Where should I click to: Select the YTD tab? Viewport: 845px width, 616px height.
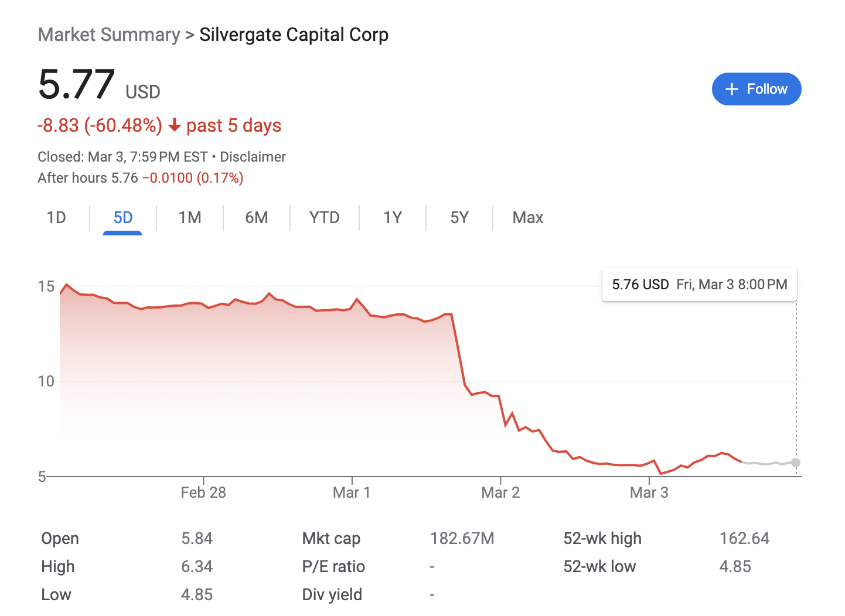(x=324, y=218)
